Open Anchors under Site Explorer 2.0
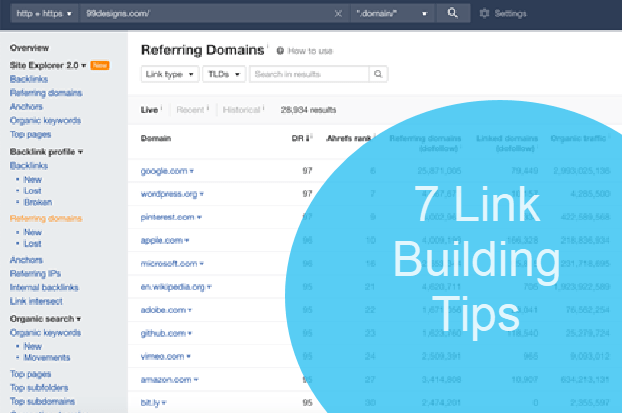Image resolution: width=622 pixels, height=413 pixels. (x=26, y=107)
